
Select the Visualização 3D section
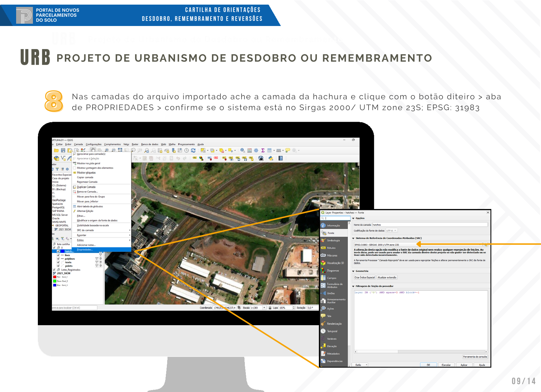[x=335, y=263]
